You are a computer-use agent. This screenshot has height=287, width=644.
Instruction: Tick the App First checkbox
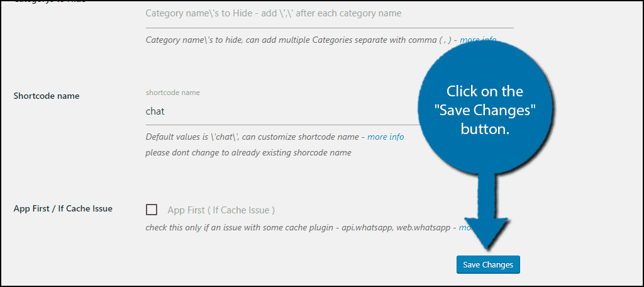(152, 210)
